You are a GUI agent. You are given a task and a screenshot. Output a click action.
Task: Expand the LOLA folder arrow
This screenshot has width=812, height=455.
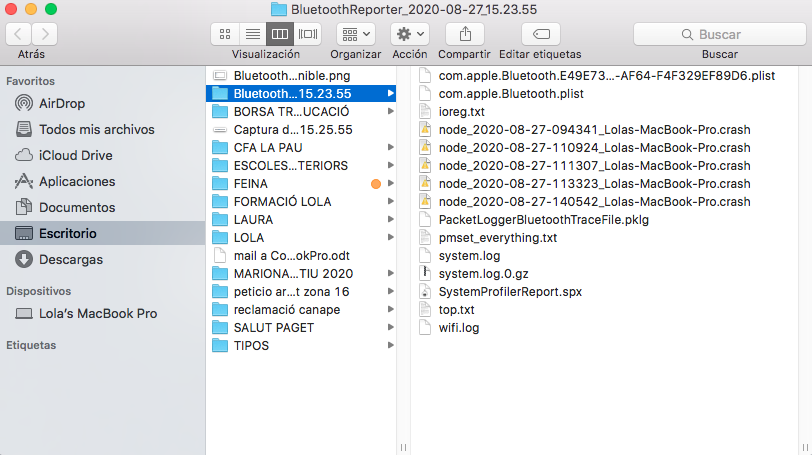click(x=390, y=238)
